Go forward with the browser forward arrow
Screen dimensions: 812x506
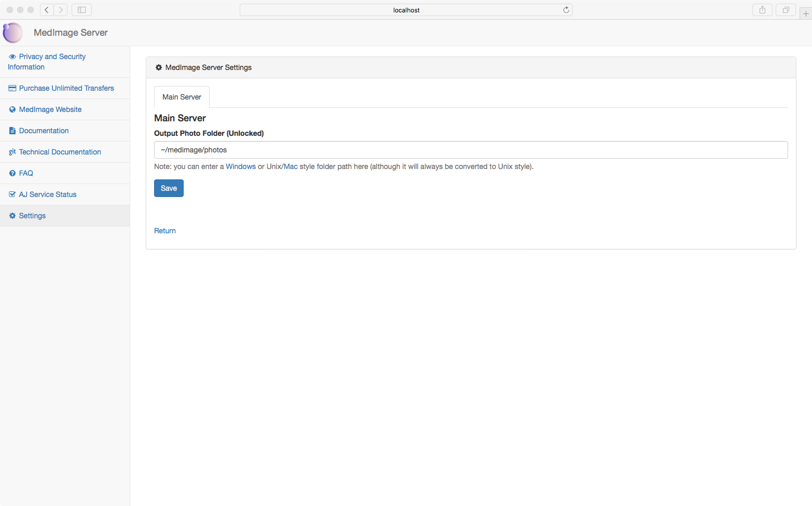(61, 10)
